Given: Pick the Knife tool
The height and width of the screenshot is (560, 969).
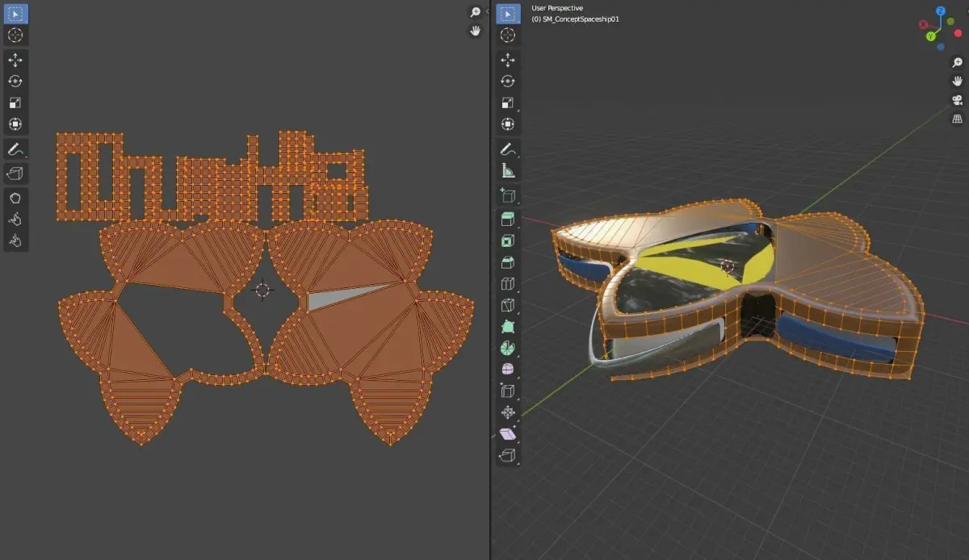Looking at the screenshot, I should coord(508,305).
